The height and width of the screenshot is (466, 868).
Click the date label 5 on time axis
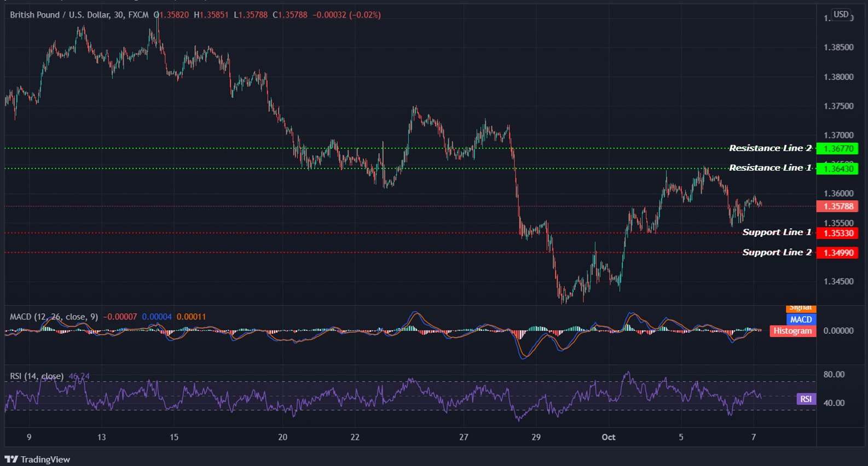[681, 437]
